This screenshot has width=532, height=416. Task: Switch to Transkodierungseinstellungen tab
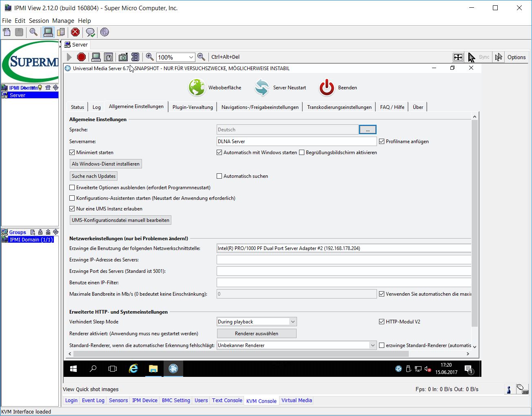[x=339, y=107]
